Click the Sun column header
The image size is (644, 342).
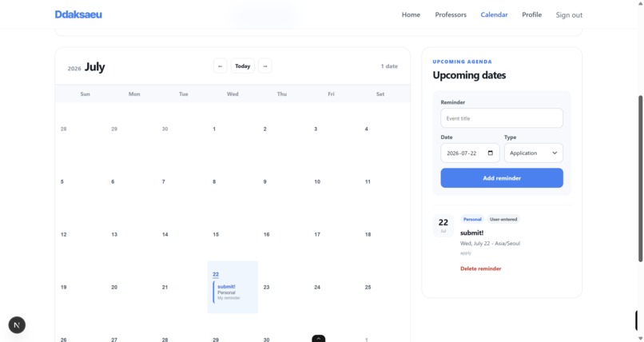(85, 94)
